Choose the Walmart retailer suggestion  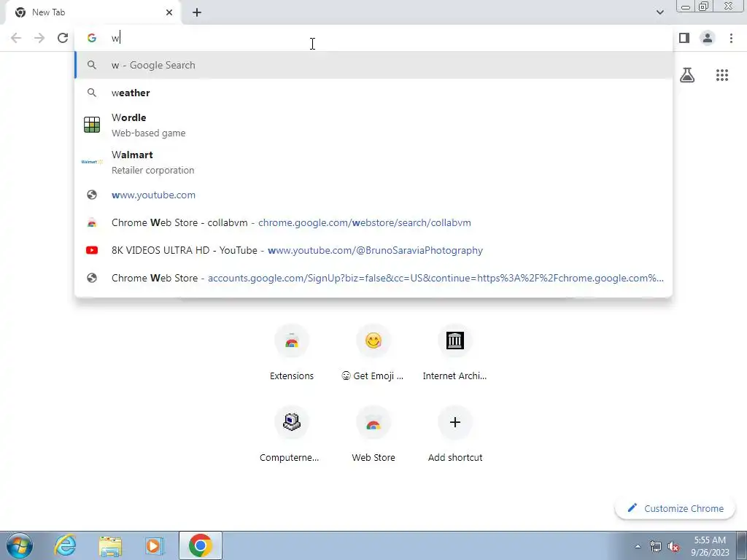pyautogui.click(x=373, y=163)
